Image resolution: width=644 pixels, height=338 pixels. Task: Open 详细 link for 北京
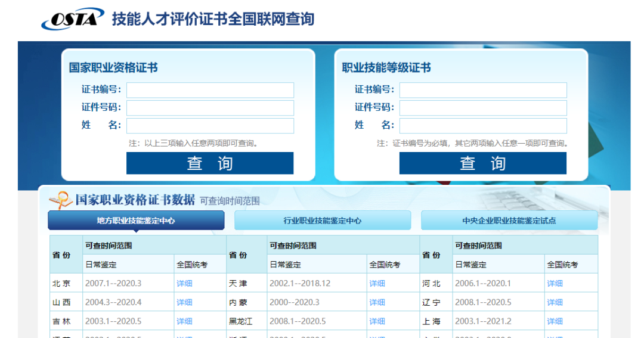tap(184, 283)
